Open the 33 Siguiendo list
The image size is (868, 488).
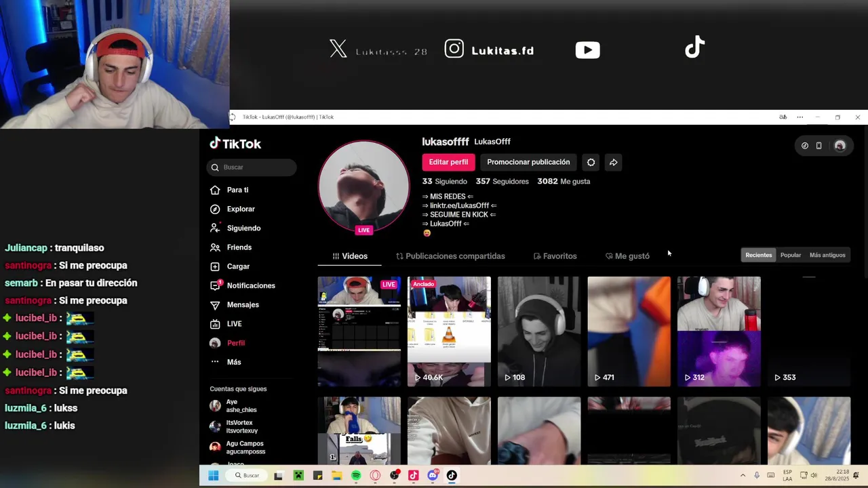tap(445, 182)
